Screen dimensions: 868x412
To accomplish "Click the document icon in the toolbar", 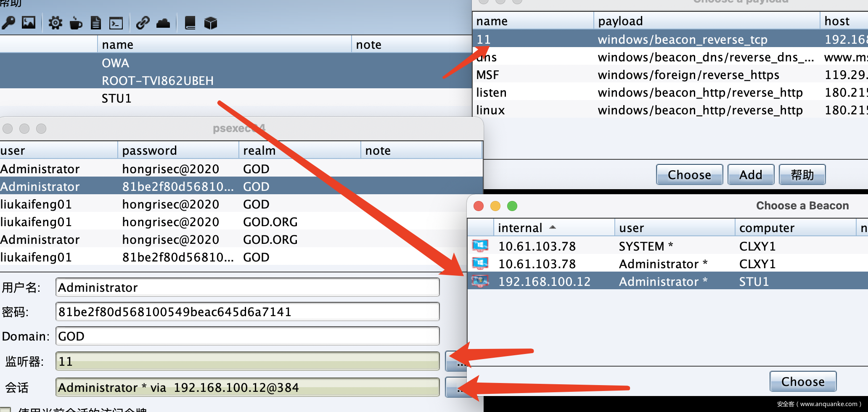I will [96, 22].
